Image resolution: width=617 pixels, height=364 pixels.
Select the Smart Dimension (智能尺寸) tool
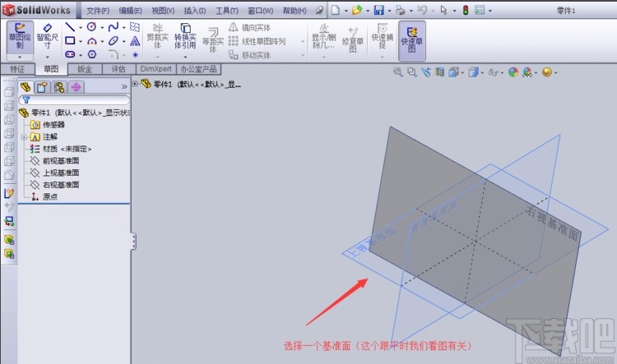(47, 36)
